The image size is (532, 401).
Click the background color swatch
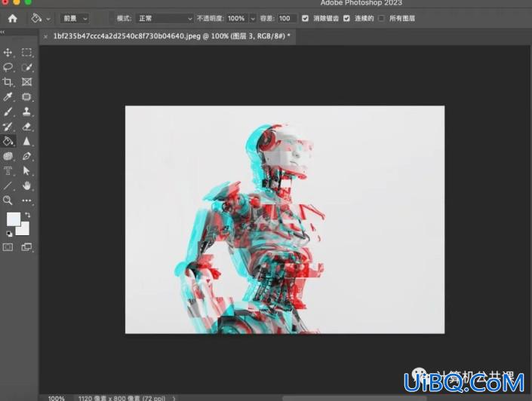[24, 231]
